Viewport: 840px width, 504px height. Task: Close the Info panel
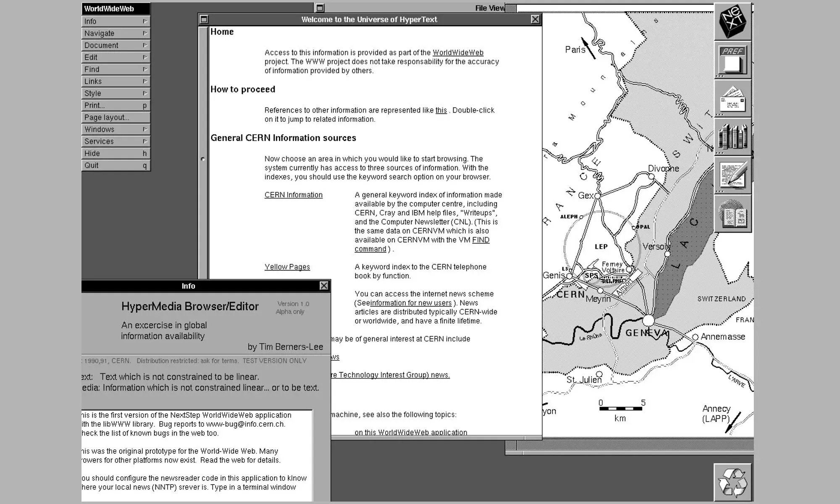[324, 286]
